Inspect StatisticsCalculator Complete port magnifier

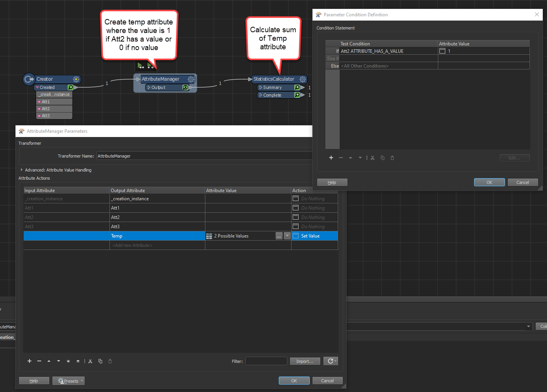(x=297, y=95)
